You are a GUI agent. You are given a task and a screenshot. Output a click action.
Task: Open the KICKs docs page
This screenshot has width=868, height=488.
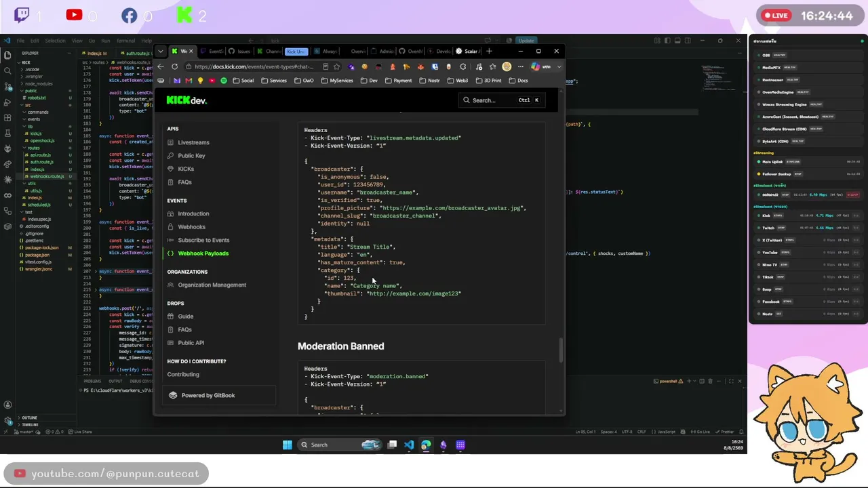point(186,169)
